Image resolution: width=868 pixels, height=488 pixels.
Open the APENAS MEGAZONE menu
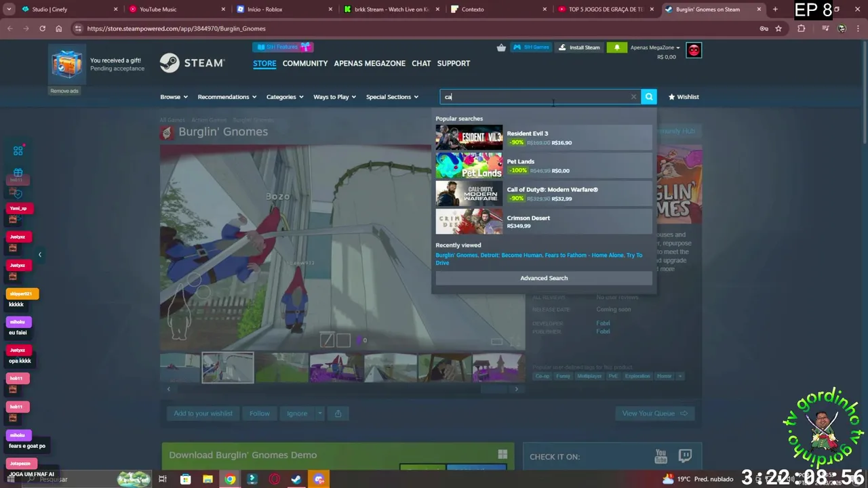[x=370, y=63]
